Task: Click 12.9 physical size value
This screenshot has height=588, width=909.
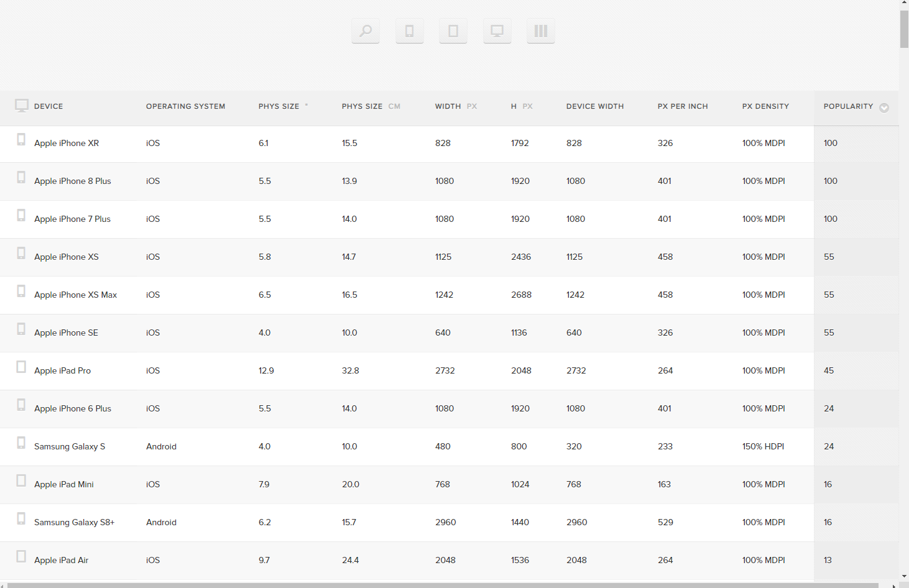Action: tap(266, 370)
